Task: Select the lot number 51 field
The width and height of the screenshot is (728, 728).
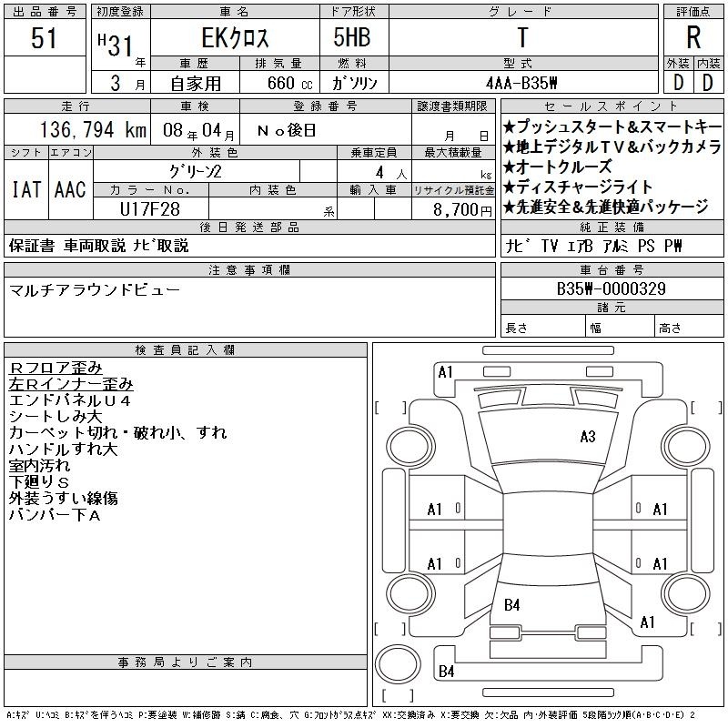Action: (45, 38)
